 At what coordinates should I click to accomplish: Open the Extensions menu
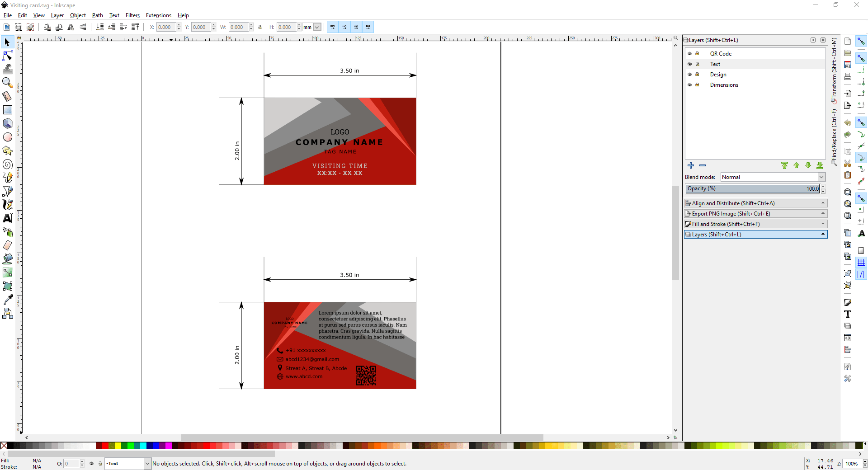point(158,15)
